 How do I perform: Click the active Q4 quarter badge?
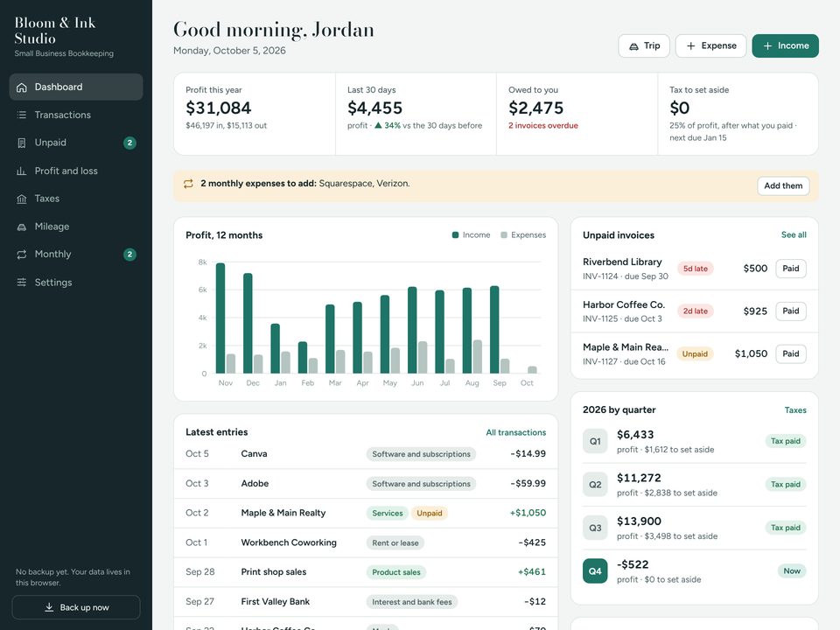(x=595, y=571)
